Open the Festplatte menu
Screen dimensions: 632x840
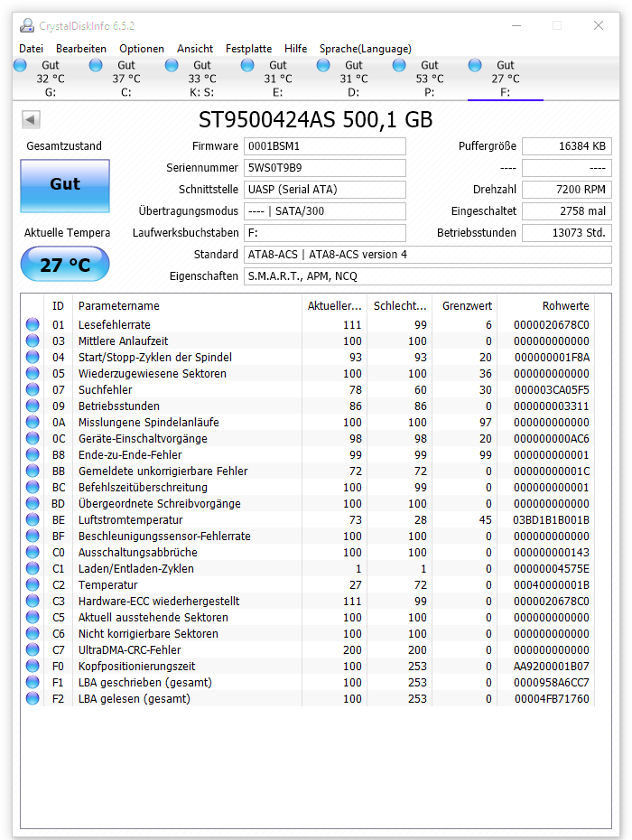248,49
